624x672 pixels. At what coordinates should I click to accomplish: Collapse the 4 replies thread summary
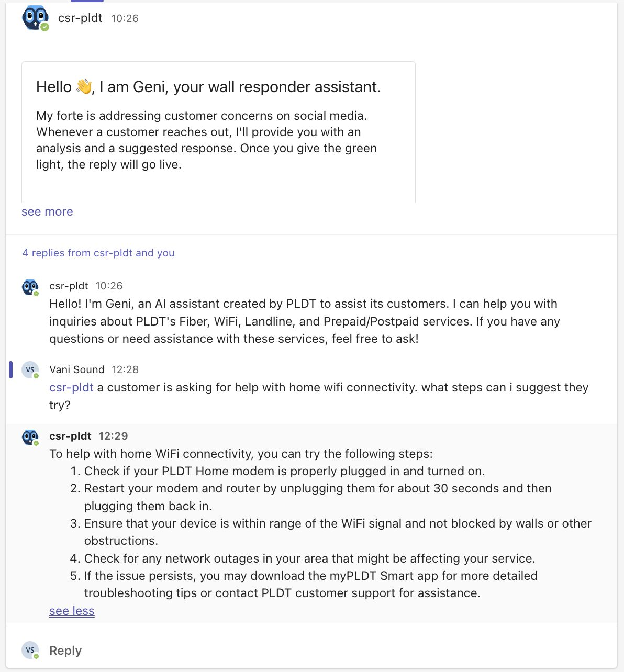click(x=98, y=253)
